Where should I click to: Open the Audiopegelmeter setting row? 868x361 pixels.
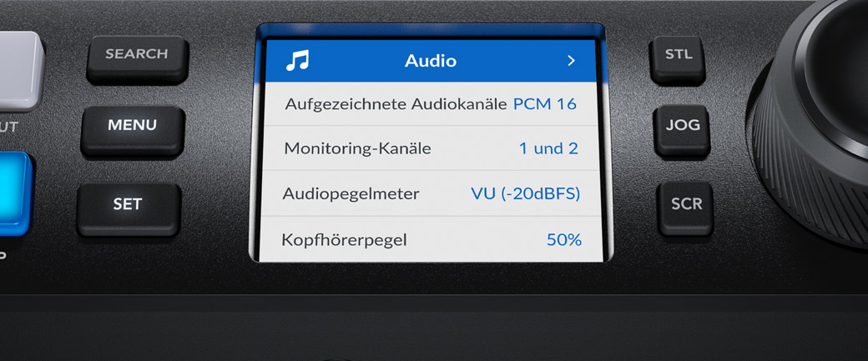[x=430, y=193]
